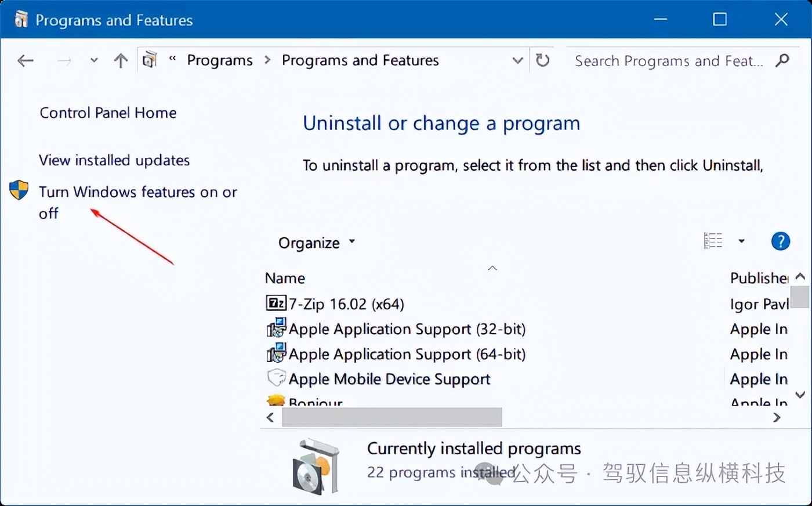
Task: Click the UAC shield beside Turn Windows features
Action: (x=18, y=190)
